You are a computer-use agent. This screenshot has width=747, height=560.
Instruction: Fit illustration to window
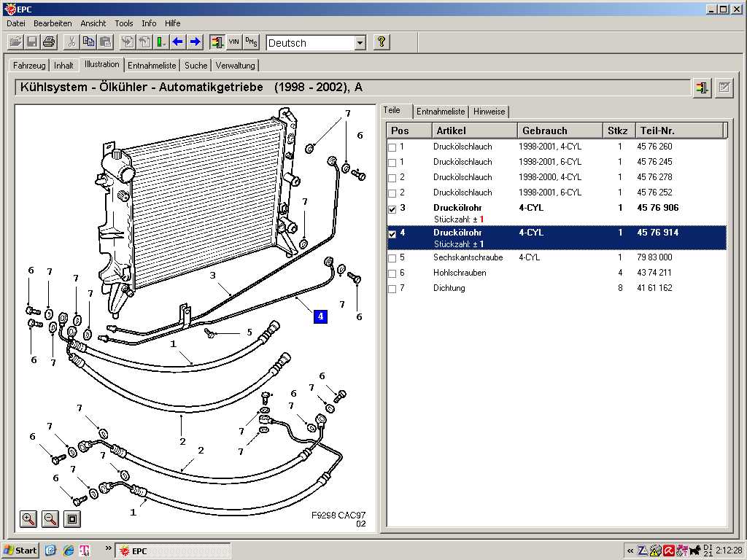tap(72, 518)
